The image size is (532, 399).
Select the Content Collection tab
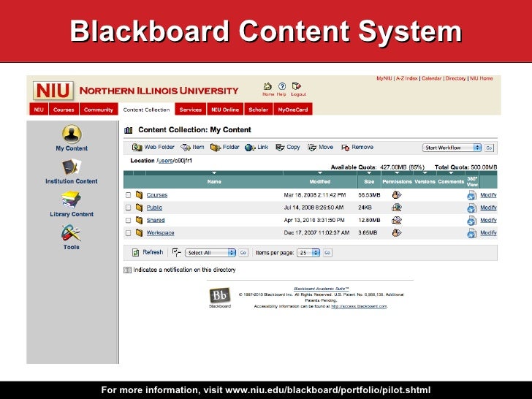pyautogui.click(x=146, y=110)
